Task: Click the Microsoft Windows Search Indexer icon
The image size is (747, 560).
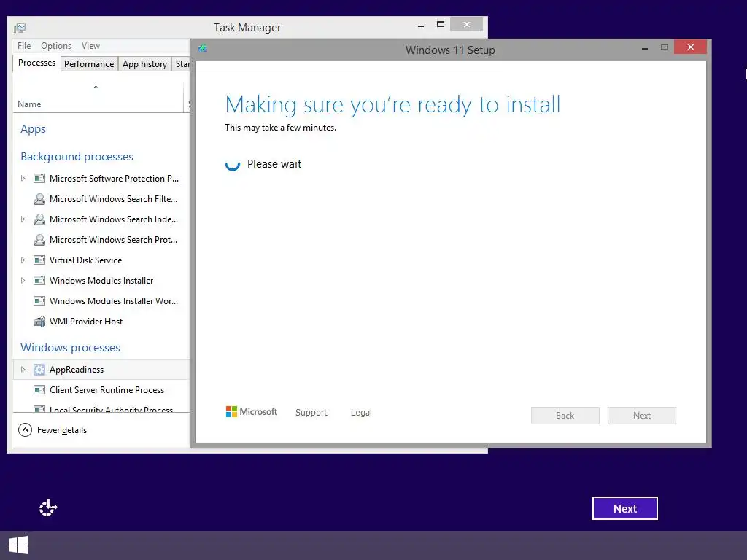Action: (x=39, y=219)
